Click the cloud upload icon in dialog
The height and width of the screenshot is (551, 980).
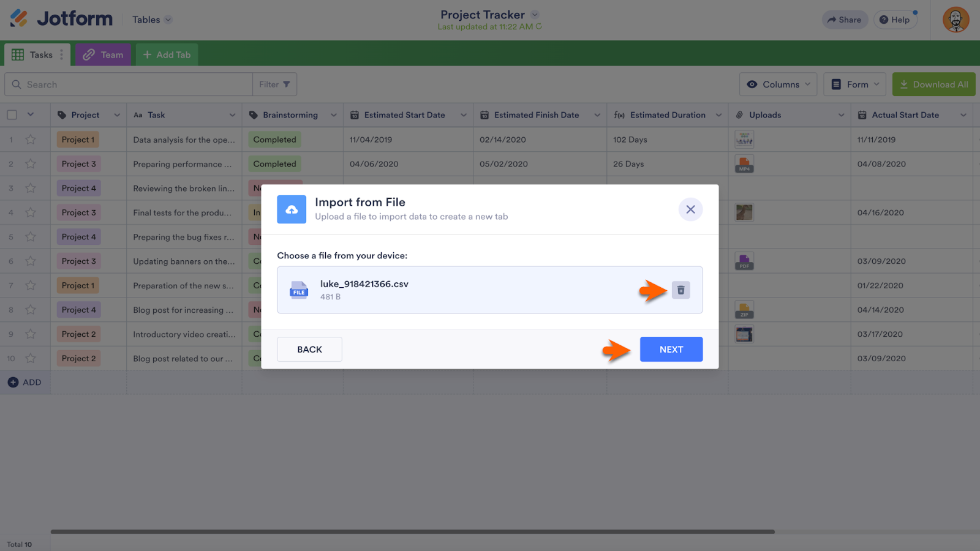pyautogui.click(x=292, y=209)
